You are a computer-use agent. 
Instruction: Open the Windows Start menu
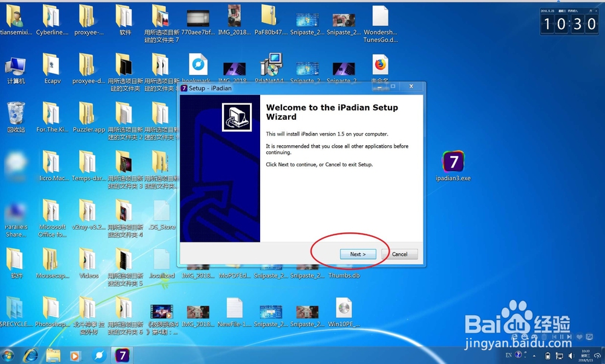point(8,355)
